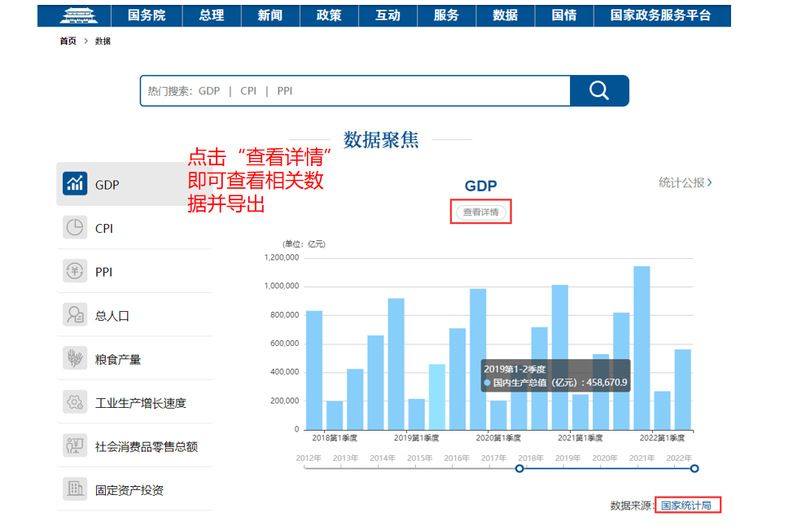
Task: Click the 工业生产增长速度 gear icon
Action: 75,403
